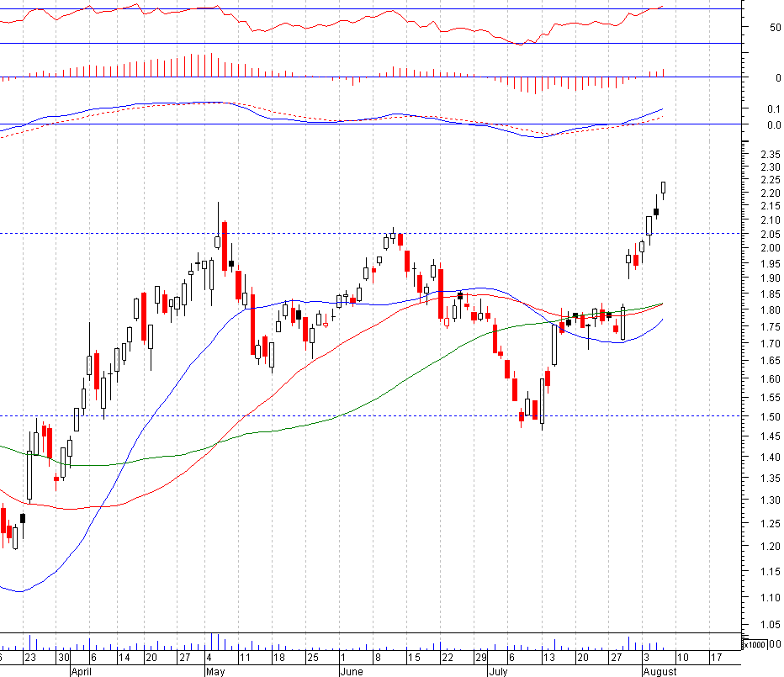The height and width of the screenshot is (677, 784).
Task: Click the 15 date label on the time axis
Action: click(414, 658)
